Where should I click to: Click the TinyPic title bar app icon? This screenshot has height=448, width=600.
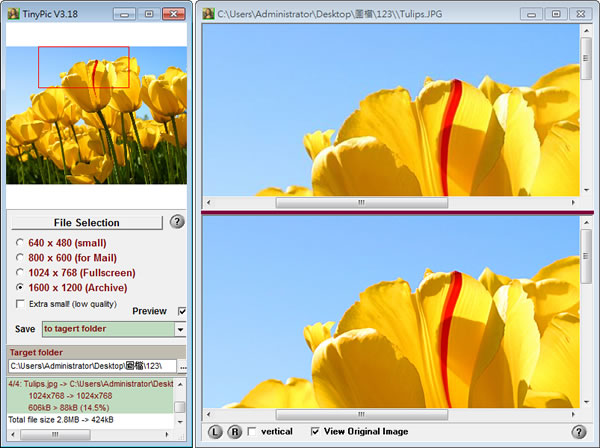(12, 14)
